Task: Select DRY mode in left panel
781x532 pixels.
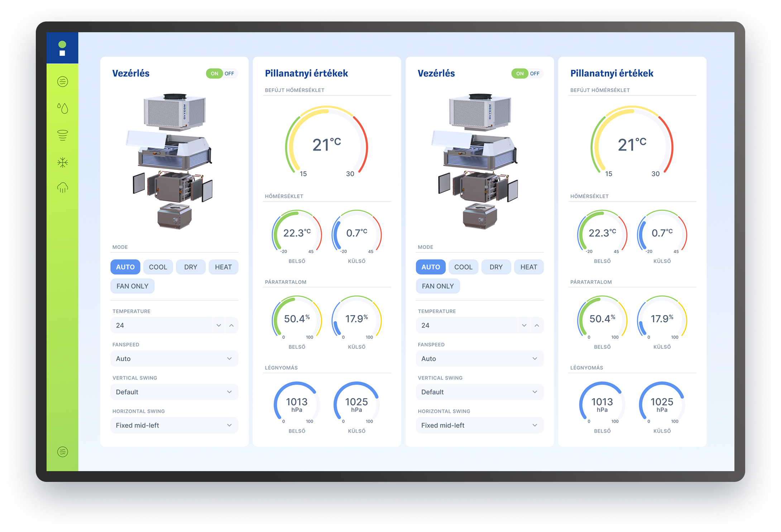Action: pyautogui.click(x=191, y=267)
